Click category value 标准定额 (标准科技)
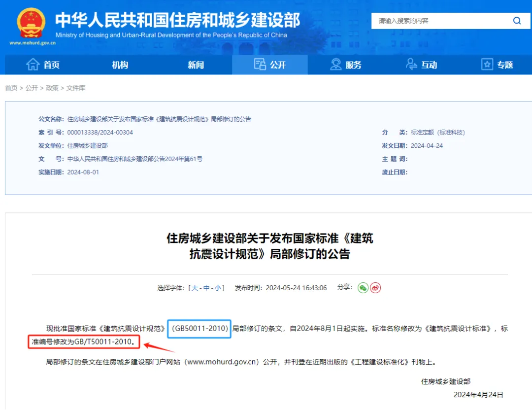 tap(438, 133)
